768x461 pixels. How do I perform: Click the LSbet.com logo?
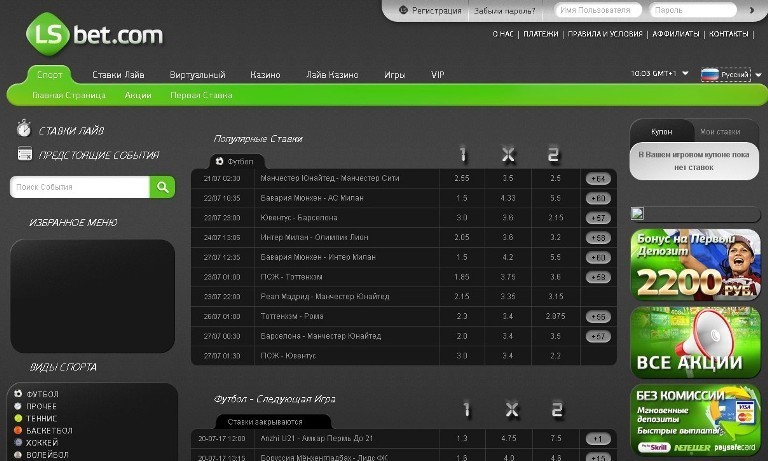click(94, 34)
